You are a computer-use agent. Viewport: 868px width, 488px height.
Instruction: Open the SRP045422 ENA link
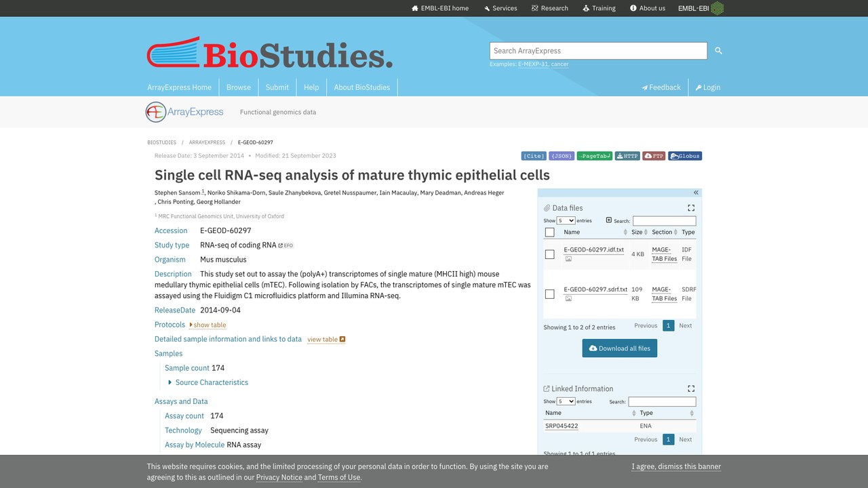pos(561,426)
